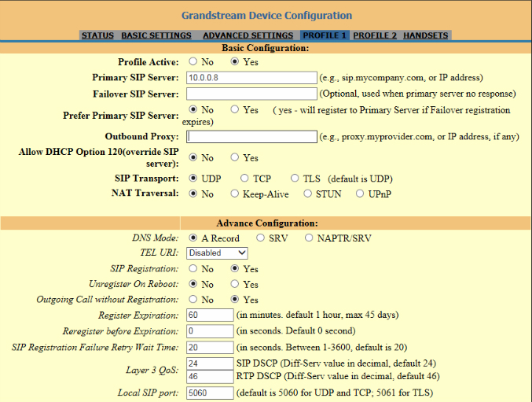Select SRV DNS Mode
Viewport: 532px width, 402px height.
[260, 238]
